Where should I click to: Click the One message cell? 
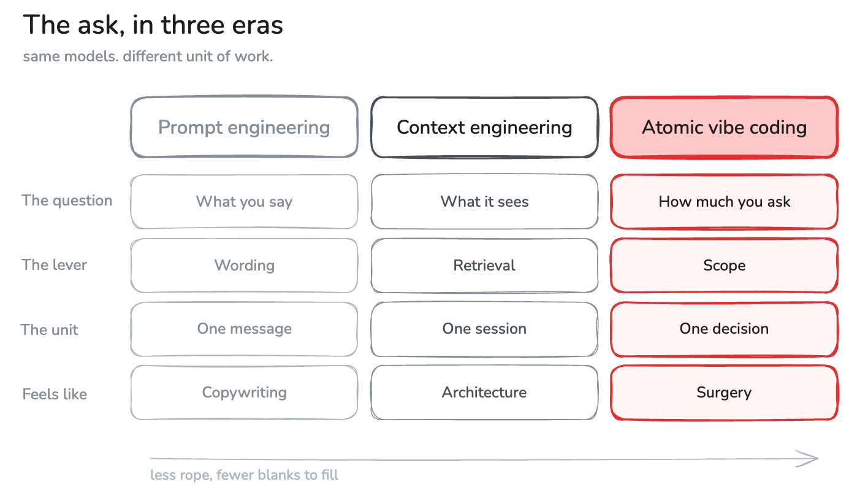(244, 329)
